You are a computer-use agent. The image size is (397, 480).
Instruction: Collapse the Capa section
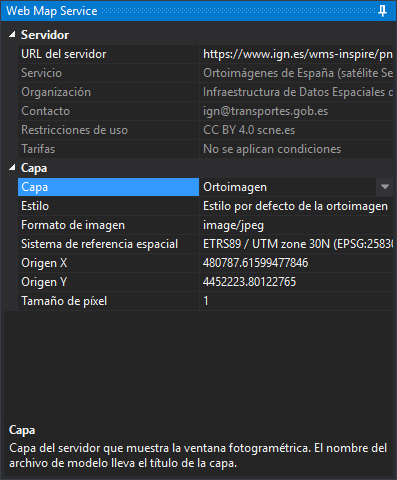[12, 167]
